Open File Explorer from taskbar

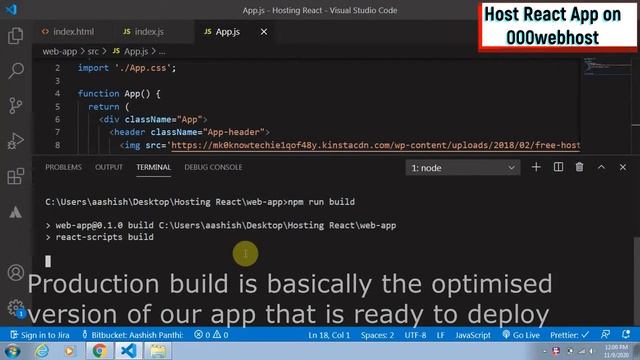[x=158, y=351]
